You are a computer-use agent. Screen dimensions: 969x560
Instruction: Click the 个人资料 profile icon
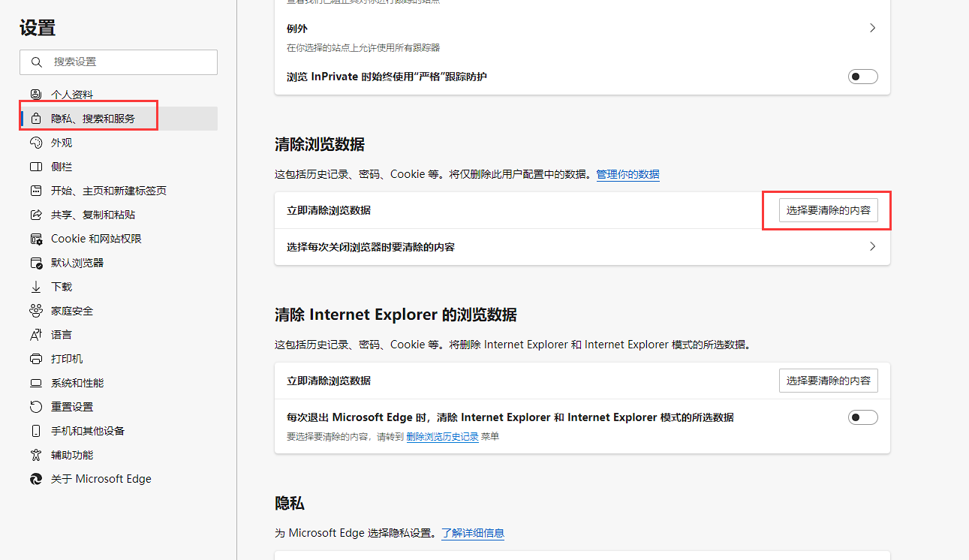(x=36, y=95)
